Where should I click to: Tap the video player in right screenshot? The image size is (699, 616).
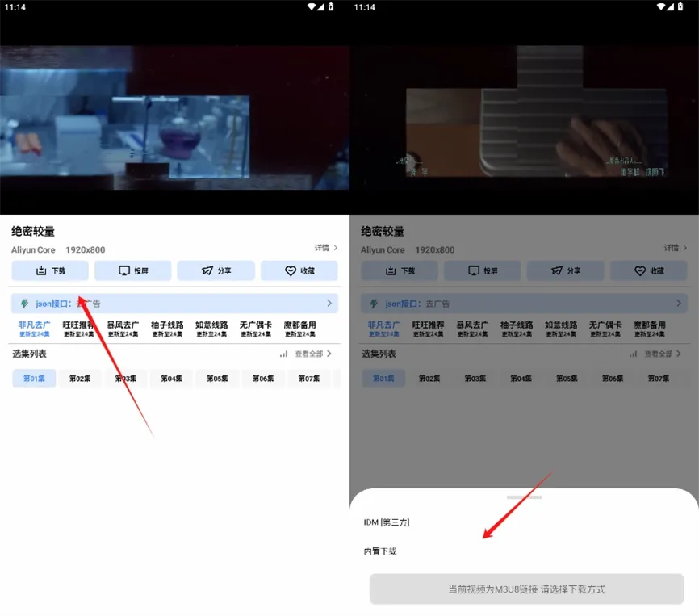click(x=525, y=117)
